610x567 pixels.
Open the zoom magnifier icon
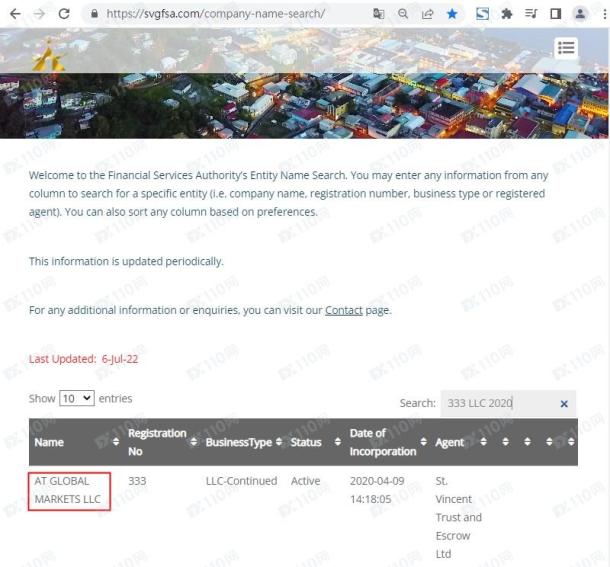[x=403, y=14]
